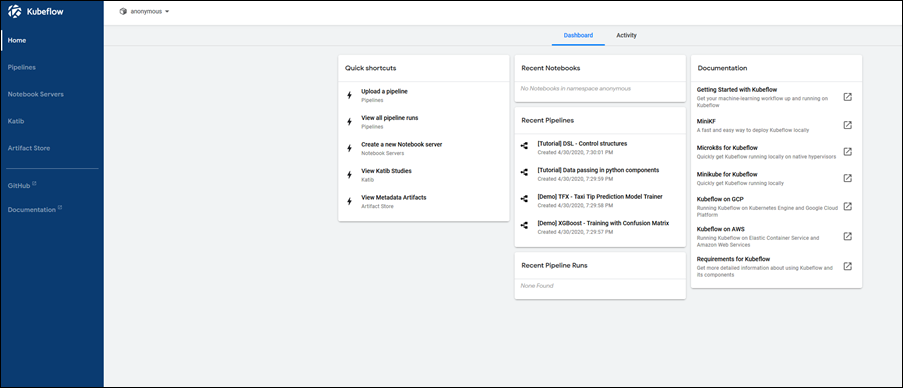This screenshot has width=903, height=388.
Task: Open external link icon for Kubeflow on AWS
Action: 847,236
